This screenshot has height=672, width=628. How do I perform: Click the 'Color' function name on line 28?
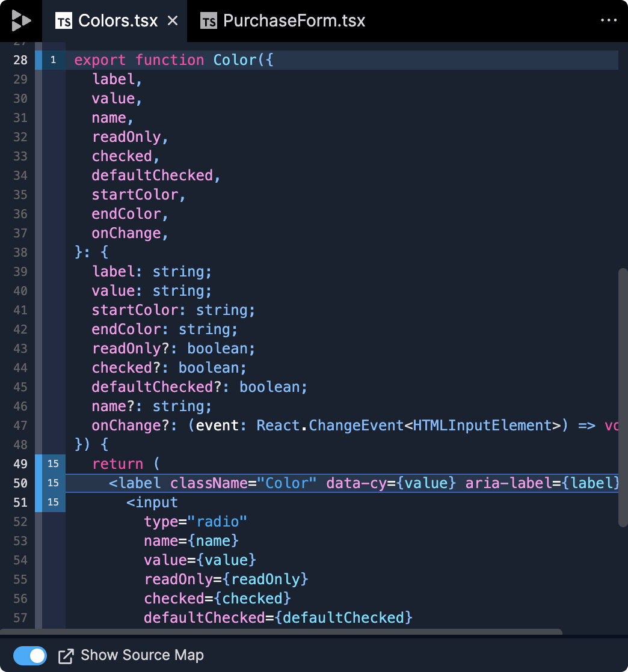point(233,60)
